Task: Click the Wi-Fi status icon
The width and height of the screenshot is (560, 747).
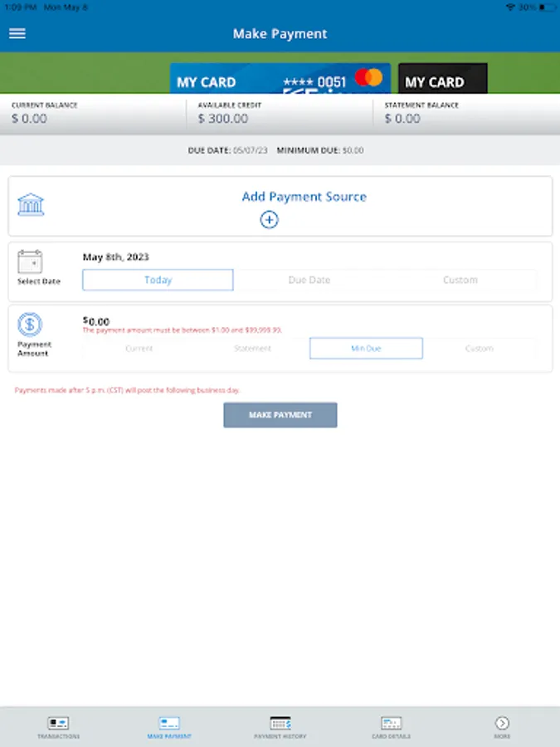Action: click(x=510, y=7)
